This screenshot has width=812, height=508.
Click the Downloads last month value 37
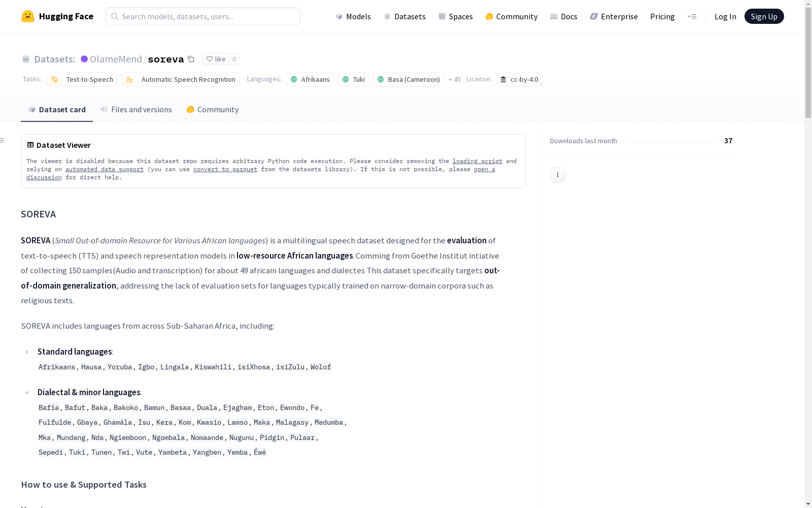tap(728, 141)
